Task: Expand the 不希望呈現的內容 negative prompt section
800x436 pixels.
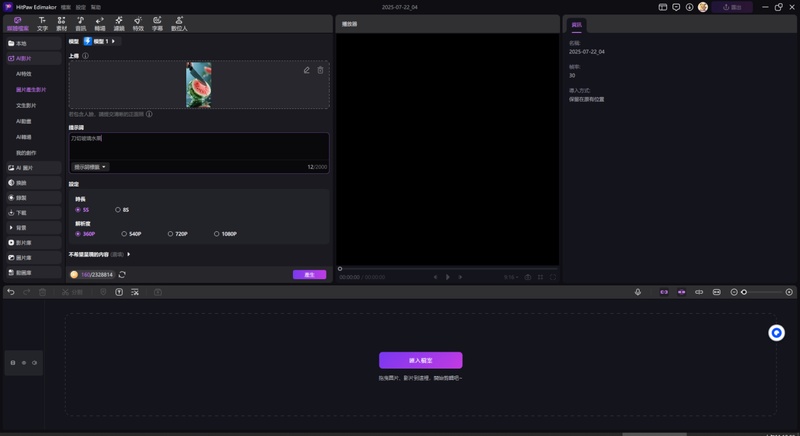Action: [129, 254]
